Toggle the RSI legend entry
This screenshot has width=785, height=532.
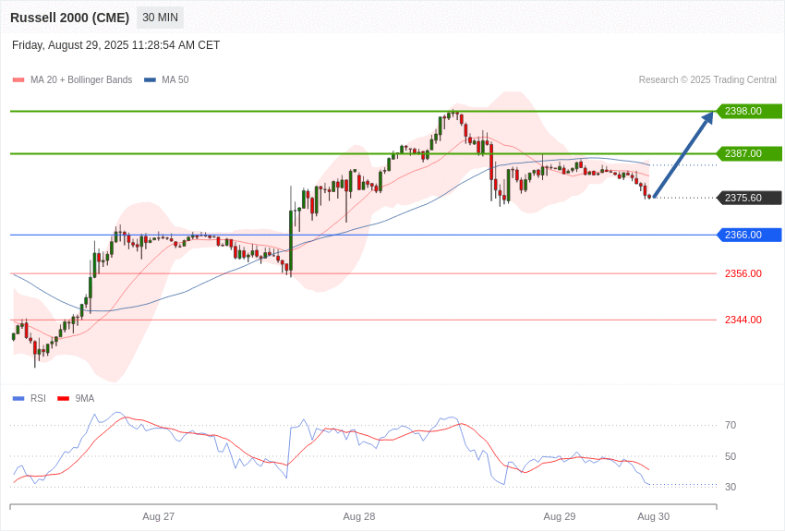[x=29, y=398]
